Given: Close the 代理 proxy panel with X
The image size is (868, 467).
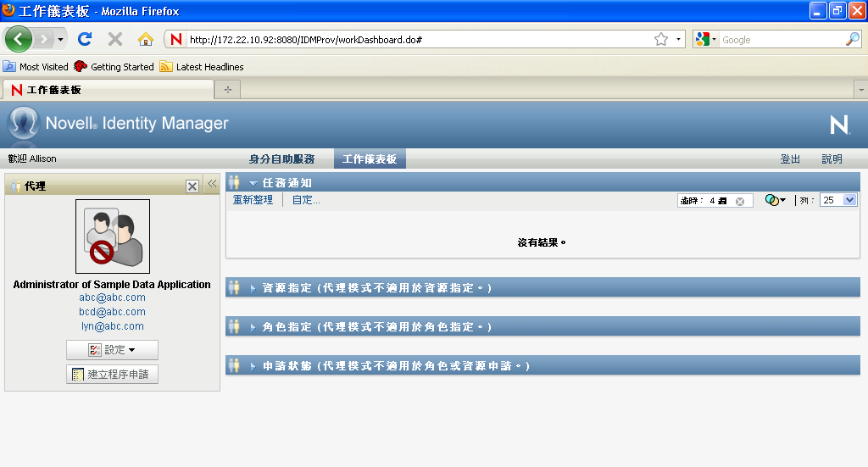Looking at the screenshot, I should tap(192, 186).
